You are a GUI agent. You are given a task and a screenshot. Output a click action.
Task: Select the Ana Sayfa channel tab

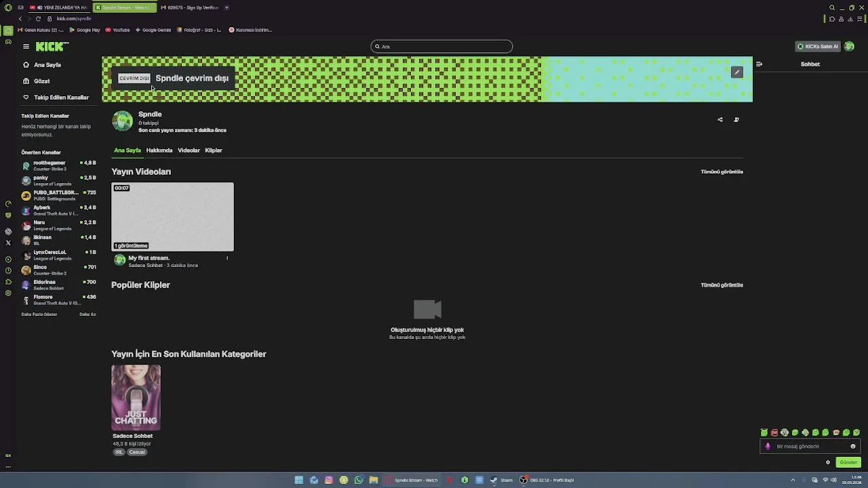click(x=127, y=150)
